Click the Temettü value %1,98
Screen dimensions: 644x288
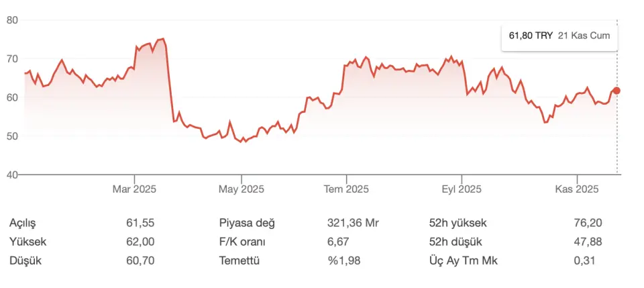point(344,260)
